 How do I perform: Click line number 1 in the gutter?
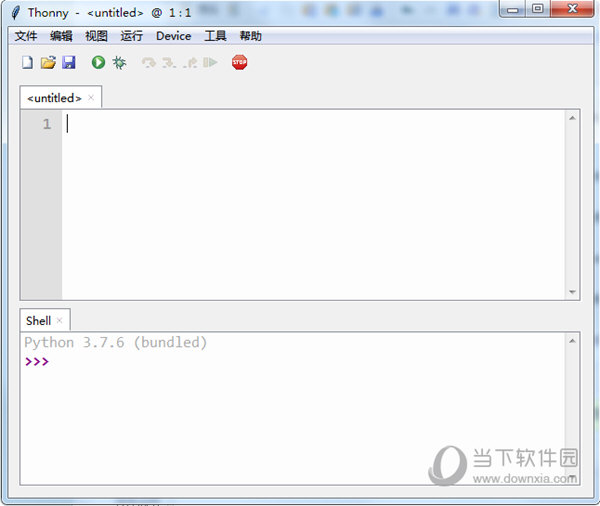[47, 124]
